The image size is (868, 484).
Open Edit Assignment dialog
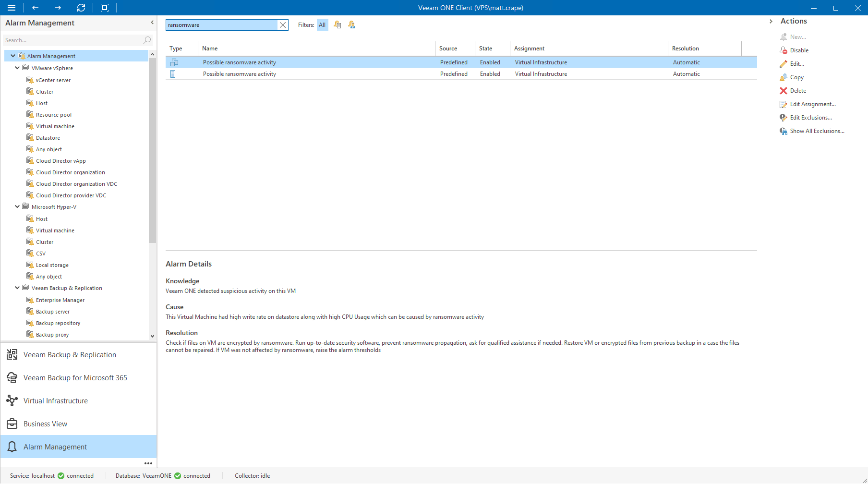pyautogui.click(x=808, y=104)
